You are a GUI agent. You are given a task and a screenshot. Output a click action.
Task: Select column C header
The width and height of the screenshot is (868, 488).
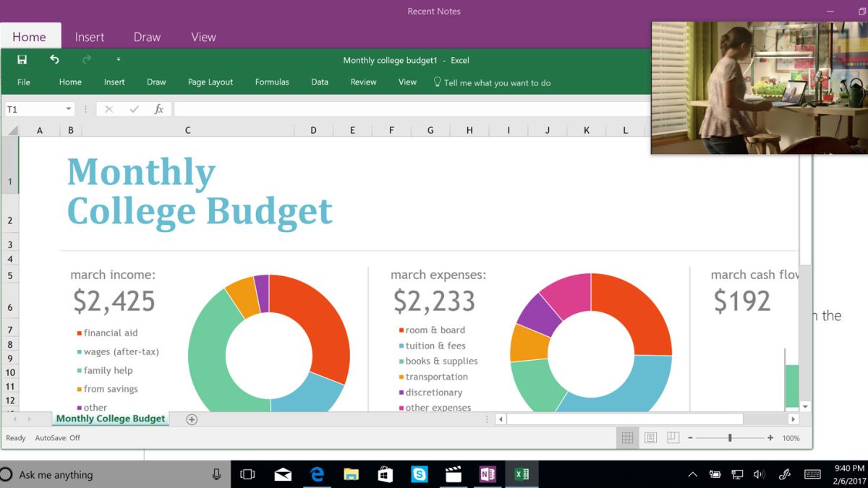[x=187, y=130]
